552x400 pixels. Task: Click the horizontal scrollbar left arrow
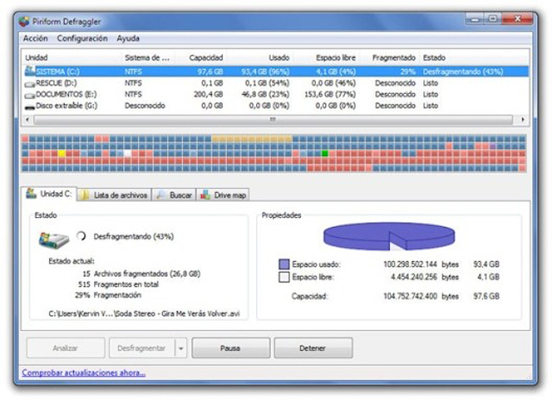coord(28,120)
